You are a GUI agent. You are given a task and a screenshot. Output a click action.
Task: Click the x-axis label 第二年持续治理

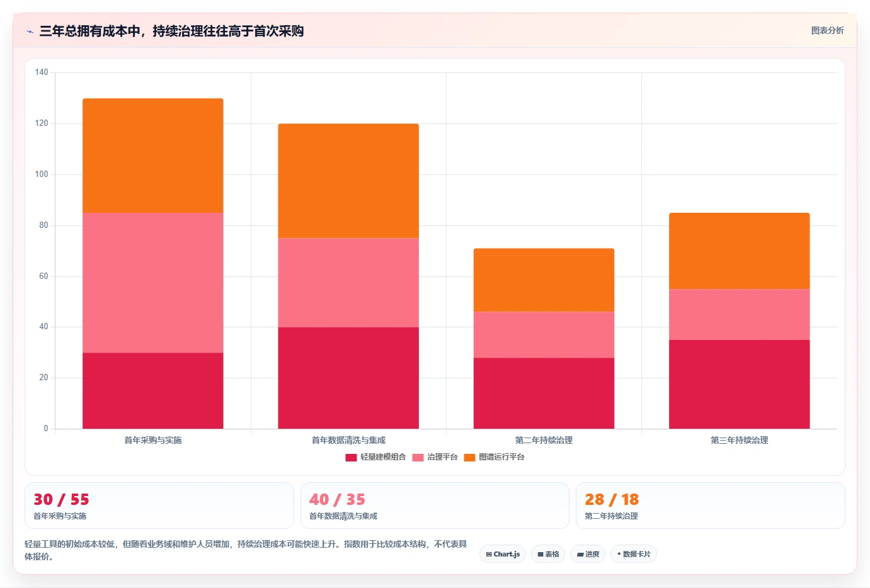pyautogui.click(x=544, y=440)
